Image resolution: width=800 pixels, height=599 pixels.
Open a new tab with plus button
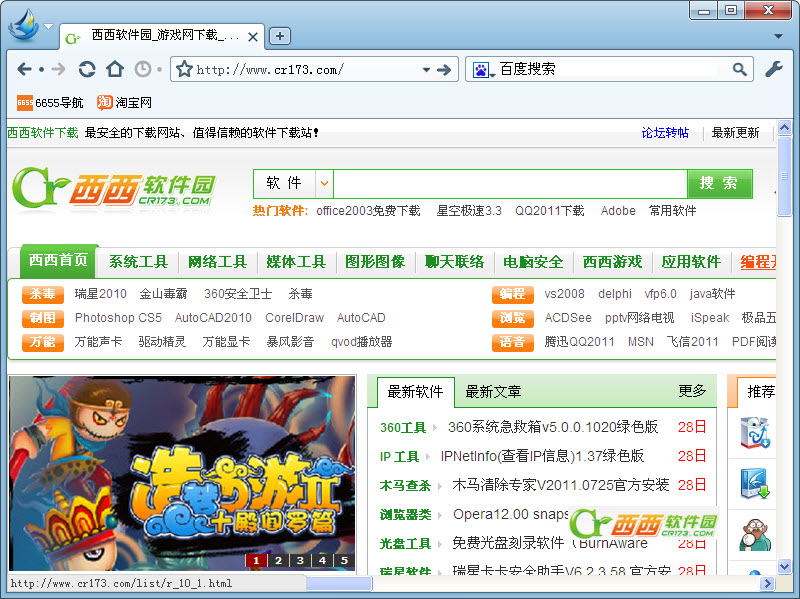[280, 36]
